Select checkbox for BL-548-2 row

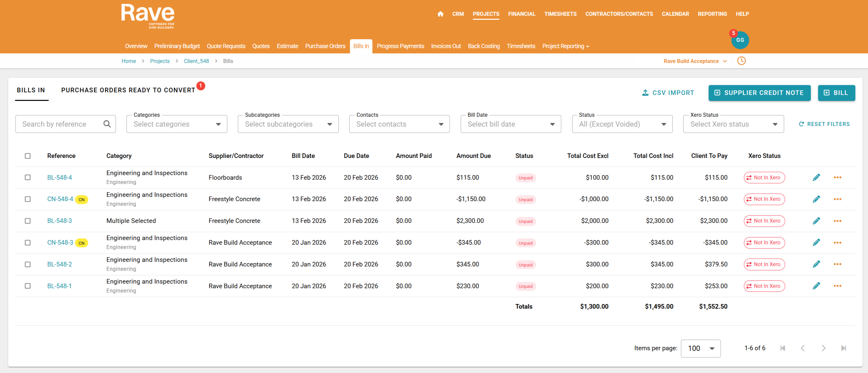(28, 264)
